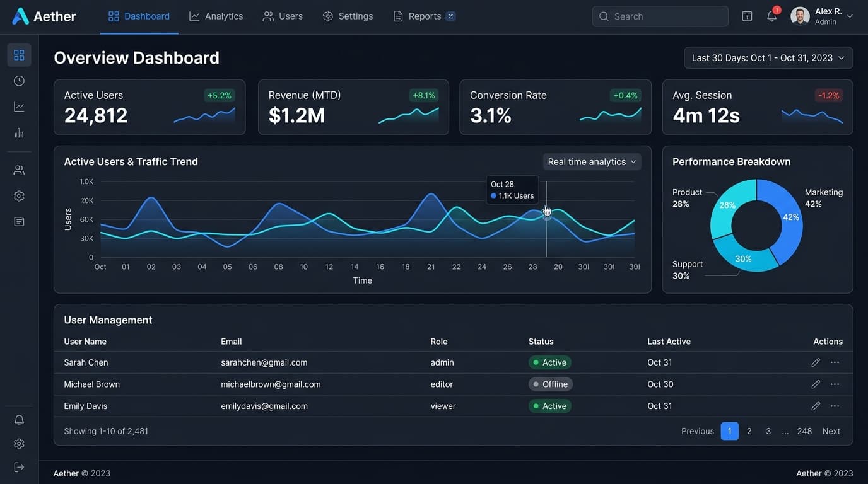Click the sidebar gear icon above the logout icon
Image resolution: width=868 pixels, height=484 pixels.
tap(19, 444)
